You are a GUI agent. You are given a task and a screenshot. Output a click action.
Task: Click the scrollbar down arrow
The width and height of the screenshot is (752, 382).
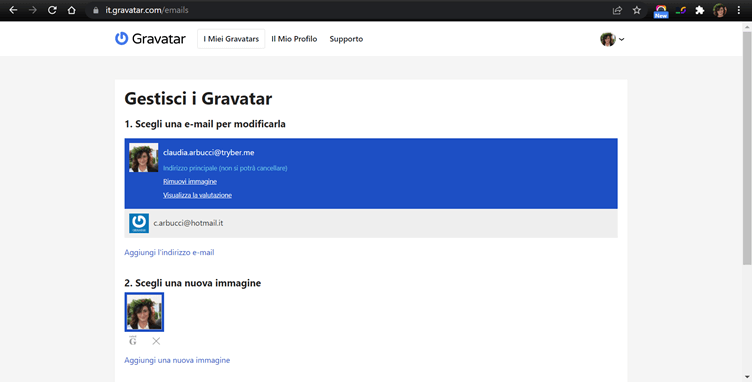(x=747, y=377)
